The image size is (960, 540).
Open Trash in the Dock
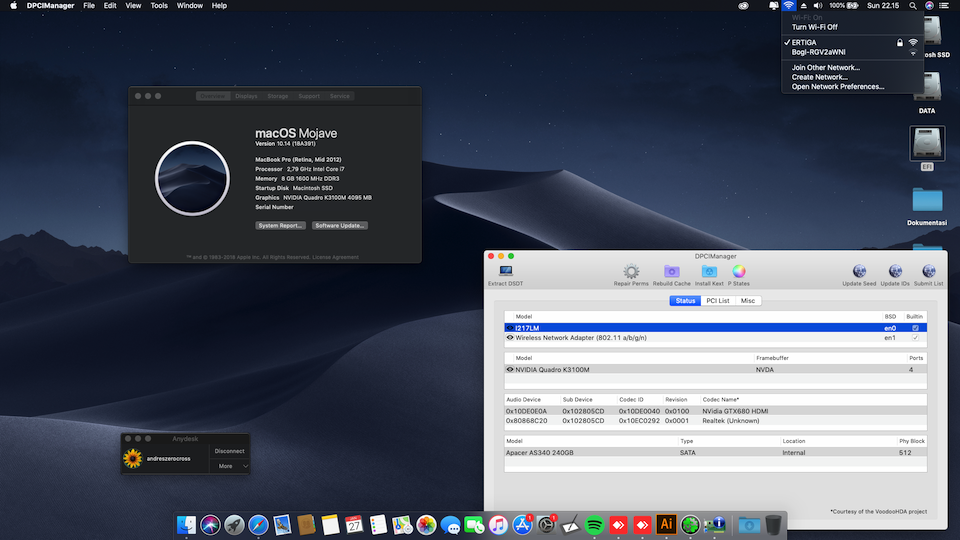pyautogui.click(x=773, y=525)
